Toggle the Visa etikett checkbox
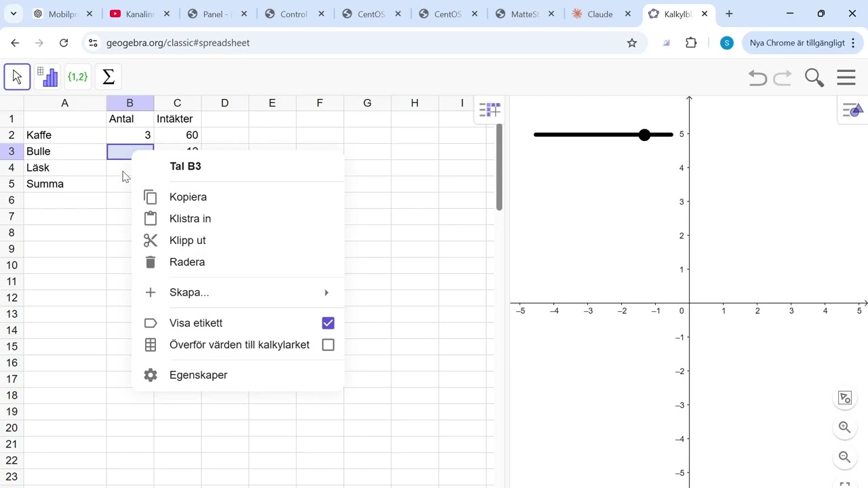 pyautogui.click(x=328, y=323)
